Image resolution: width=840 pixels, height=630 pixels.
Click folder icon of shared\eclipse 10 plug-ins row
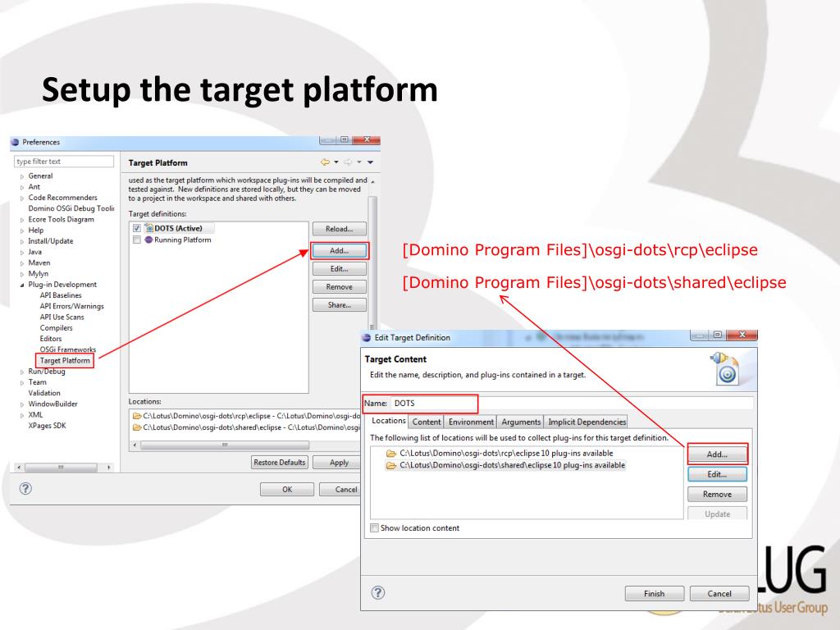(391, 465)
